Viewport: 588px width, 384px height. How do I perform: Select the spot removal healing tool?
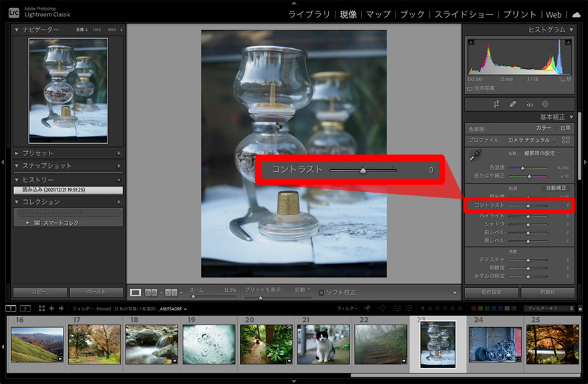[512, 104]
